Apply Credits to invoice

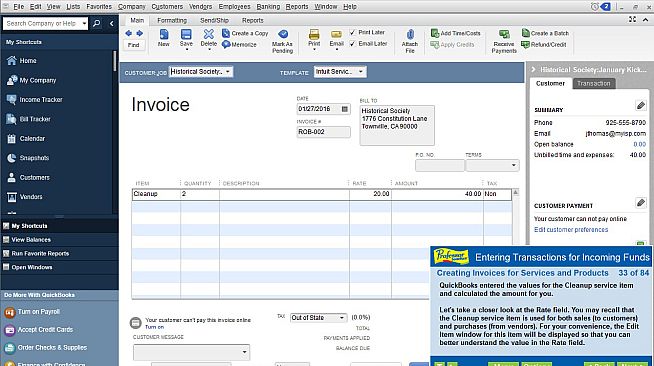pyautogui.click(x=453, y=44)
